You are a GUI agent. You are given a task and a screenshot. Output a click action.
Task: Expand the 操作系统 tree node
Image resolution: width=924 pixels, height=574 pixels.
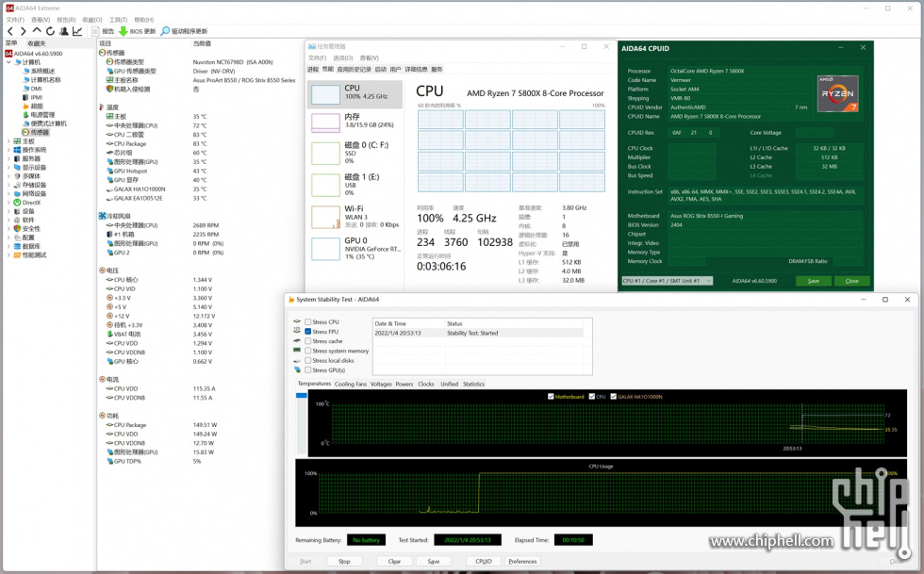coord(8,150)
